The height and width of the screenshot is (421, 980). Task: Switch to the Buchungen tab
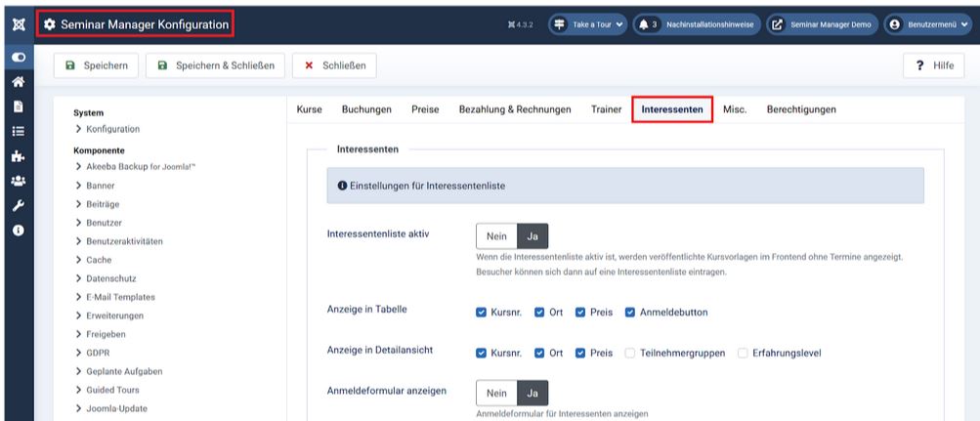[366, 109]
